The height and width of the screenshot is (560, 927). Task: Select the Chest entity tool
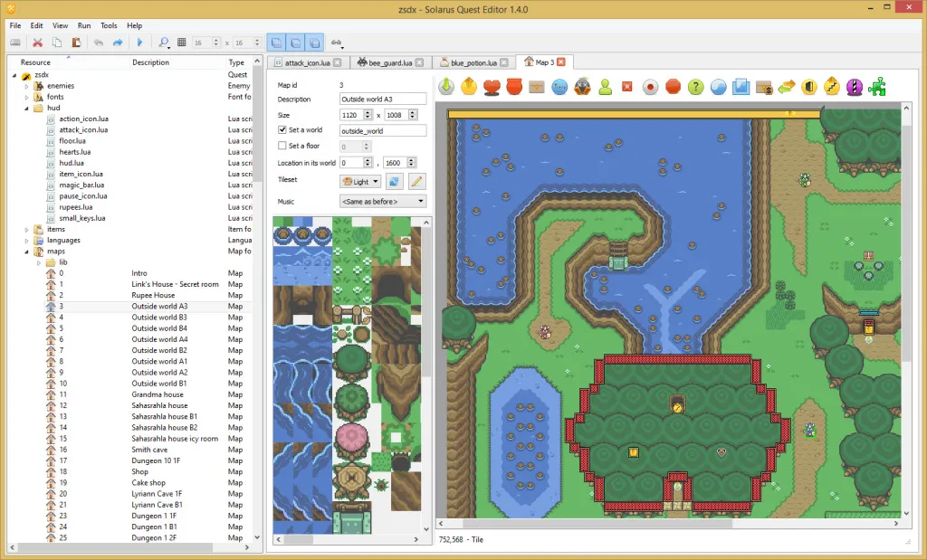537,87
